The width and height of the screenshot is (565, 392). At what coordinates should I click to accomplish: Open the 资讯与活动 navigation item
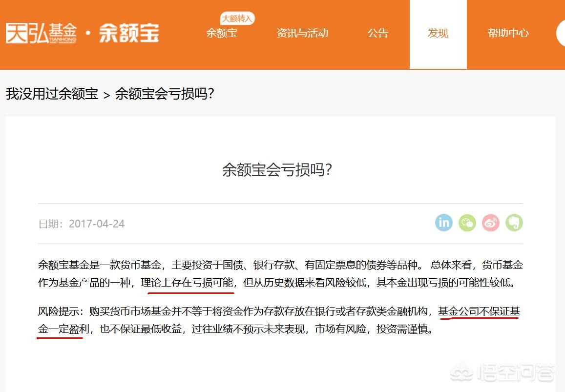click(x=302, y=33)
